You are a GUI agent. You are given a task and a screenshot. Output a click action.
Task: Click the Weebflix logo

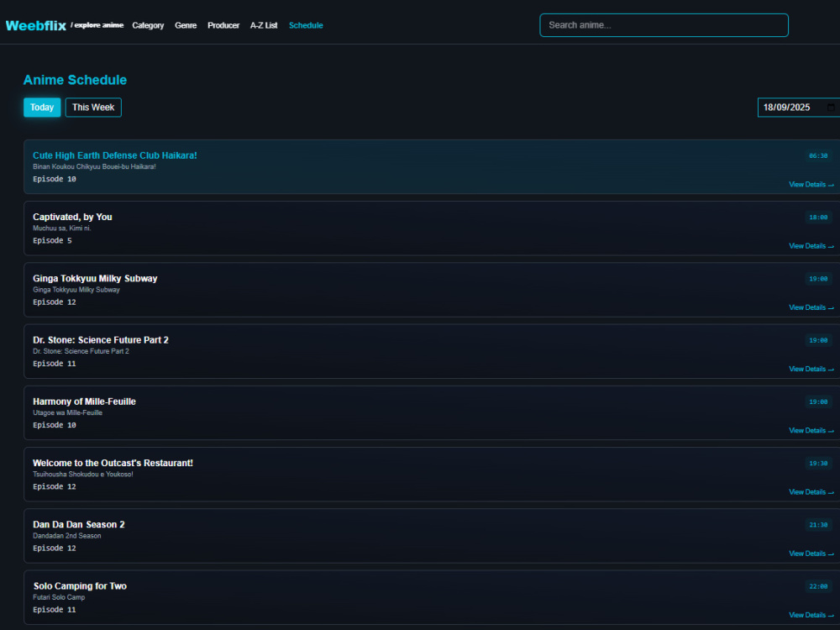36,25
